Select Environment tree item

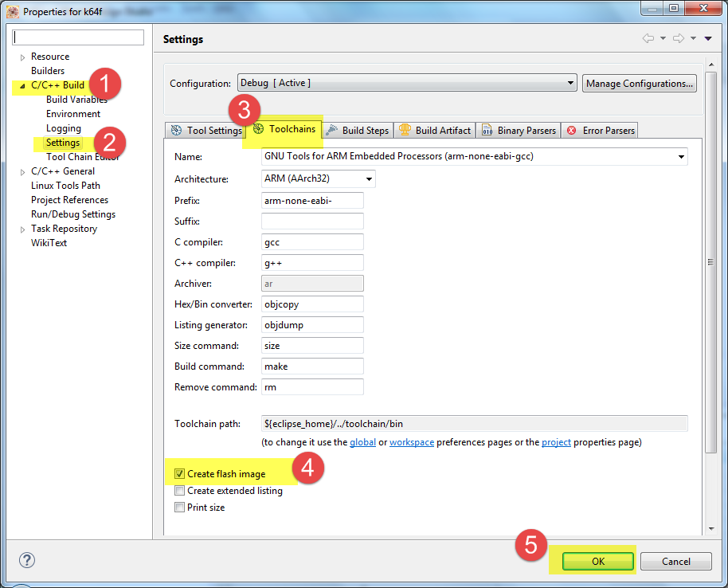(x=73, y=114)
